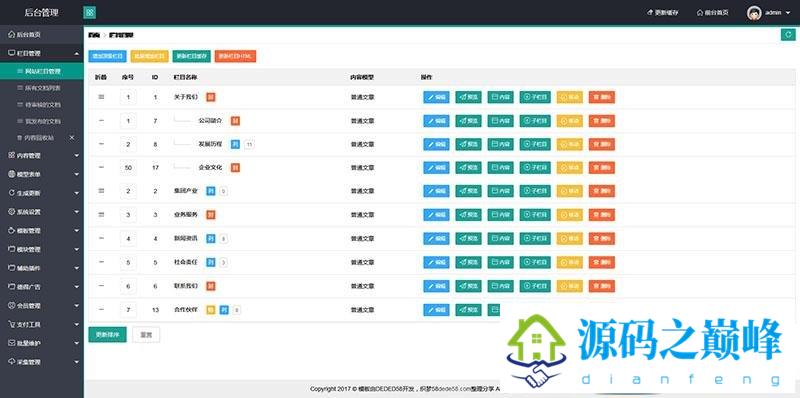
Task: Open 系统设置 in the sidebar
Action: tap(42, 212)
